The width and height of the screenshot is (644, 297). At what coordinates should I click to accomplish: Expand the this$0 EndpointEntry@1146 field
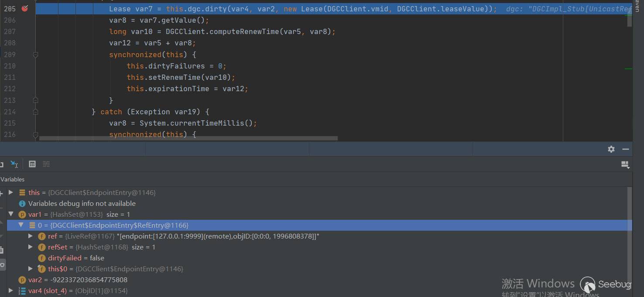point(31,269)
